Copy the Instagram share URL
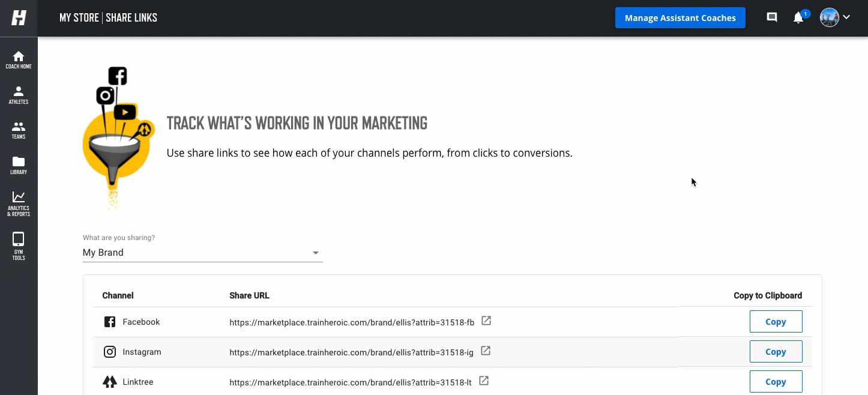 pos(776,352)
